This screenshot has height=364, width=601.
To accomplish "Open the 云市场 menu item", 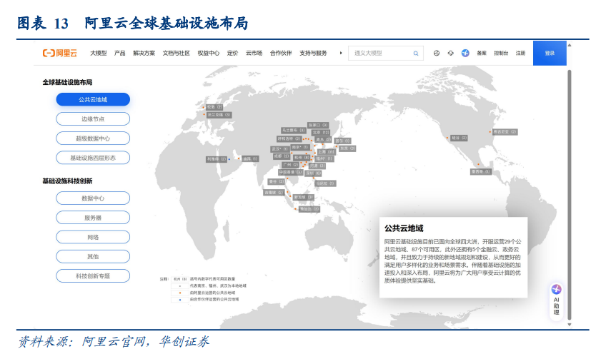I will tap(254, 53).
